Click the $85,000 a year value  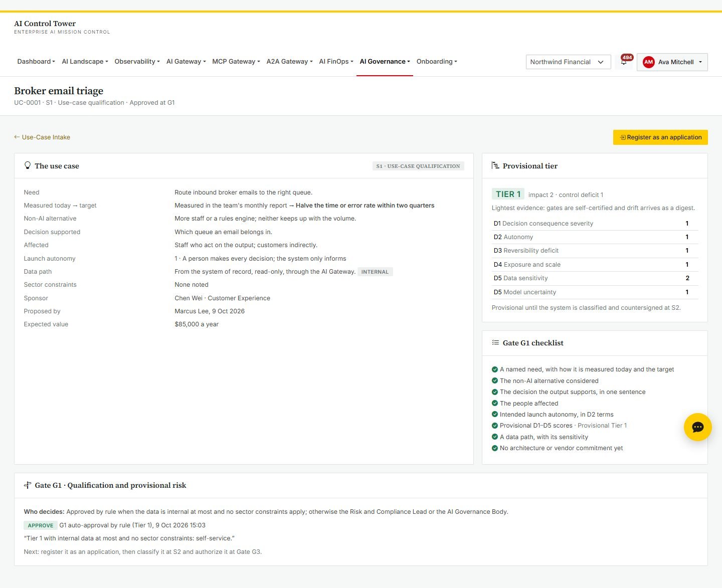tap(197, 324)
